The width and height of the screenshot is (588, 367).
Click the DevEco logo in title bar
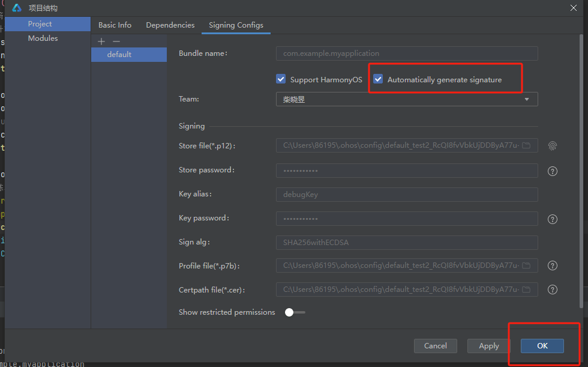(x=17, y=8)
